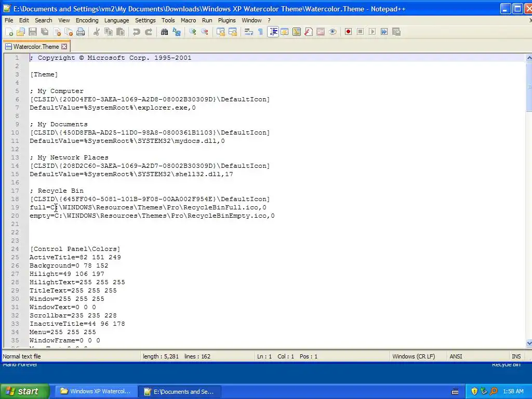Open the View menu
Viewport: 532px width, 399px height.
pyautogui.click(x=64, y=20)
